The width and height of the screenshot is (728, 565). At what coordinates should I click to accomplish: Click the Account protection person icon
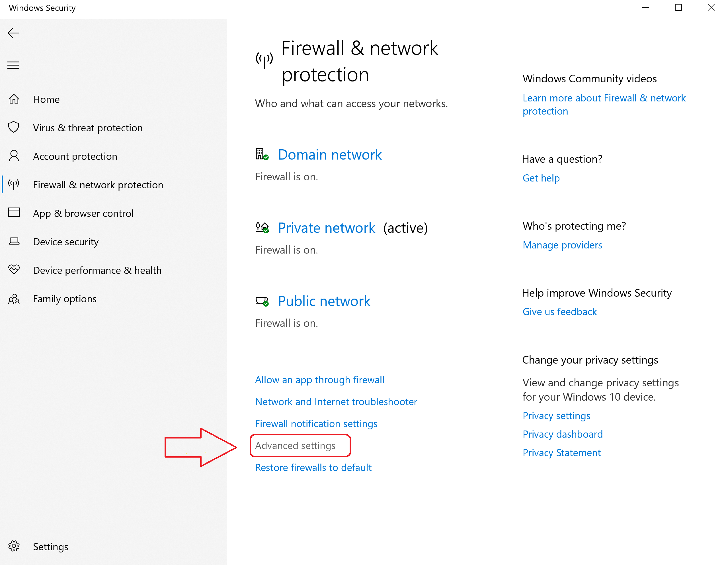pyautogui.click(x=14, y=156)
